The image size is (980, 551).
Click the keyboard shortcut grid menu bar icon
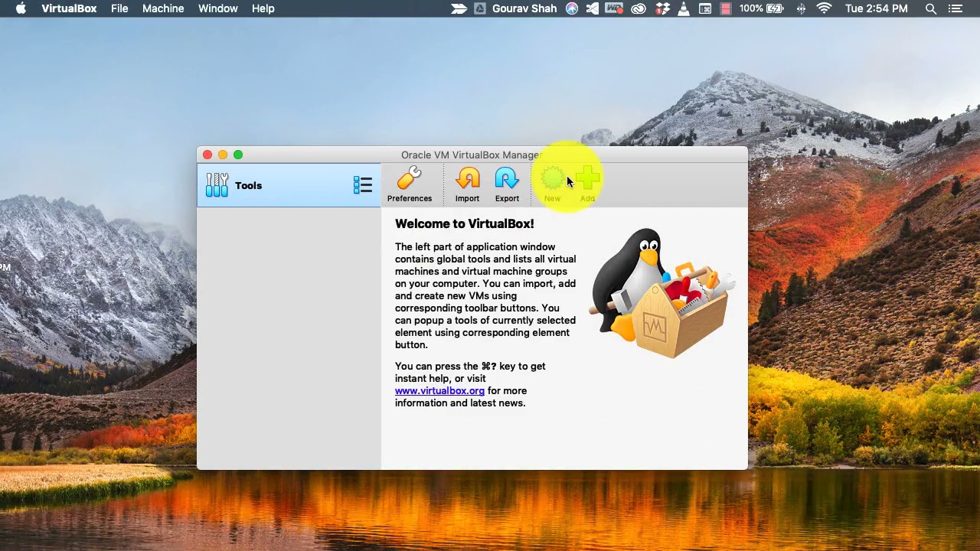click(705, 8)
